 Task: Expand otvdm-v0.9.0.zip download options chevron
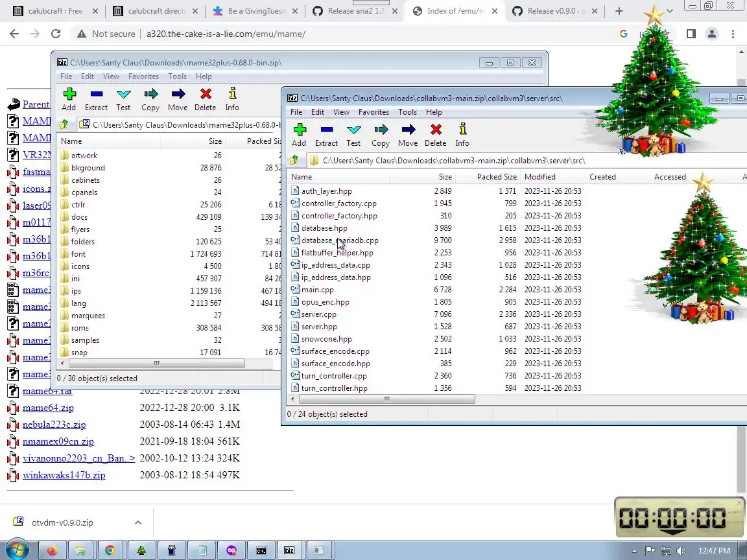[137, 522]
